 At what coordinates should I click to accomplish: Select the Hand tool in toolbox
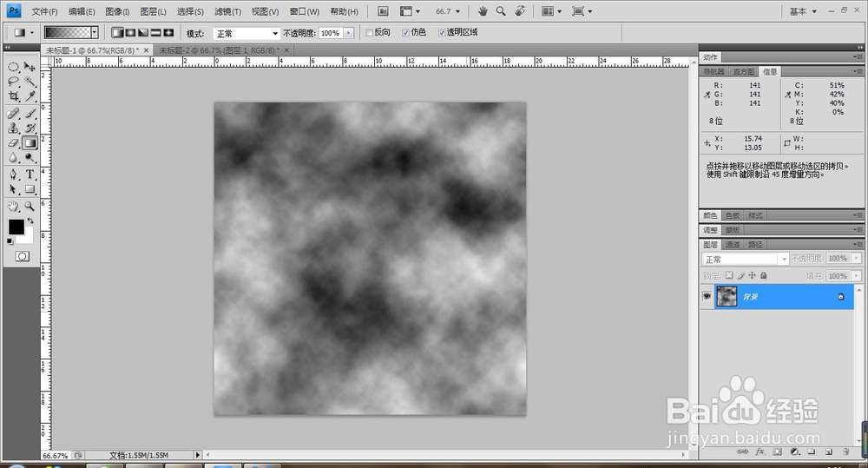point(14,207)
